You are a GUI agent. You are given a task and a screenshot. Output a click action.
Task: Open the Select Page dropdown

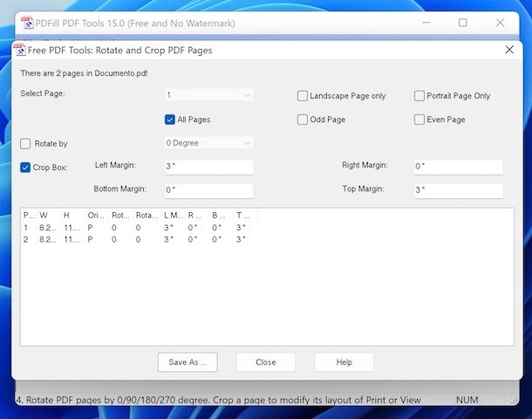[208, 95]
